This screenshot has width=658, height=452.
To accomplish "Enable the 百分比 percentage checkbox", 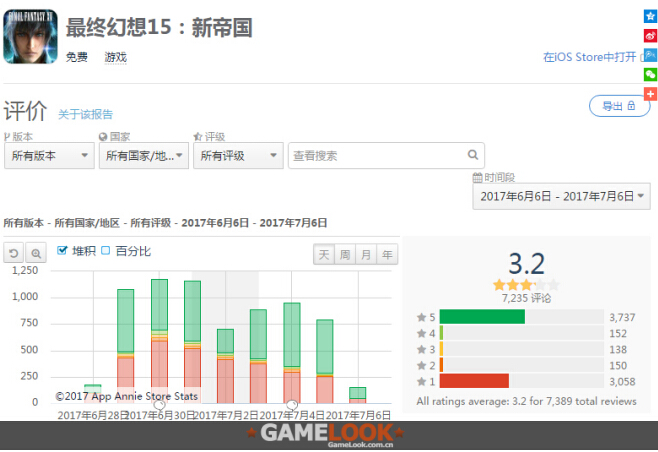I will point(106,251).
